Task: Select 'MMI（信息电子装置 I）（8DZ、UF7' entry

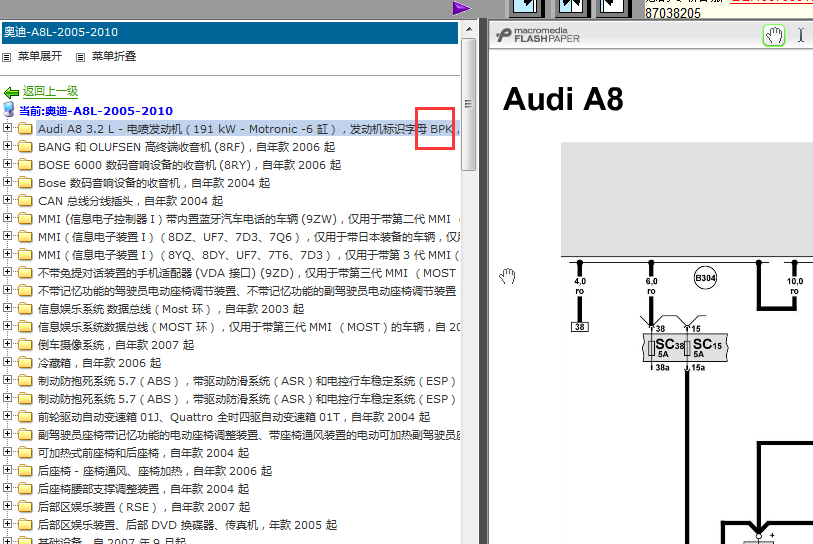Action: 249,237
